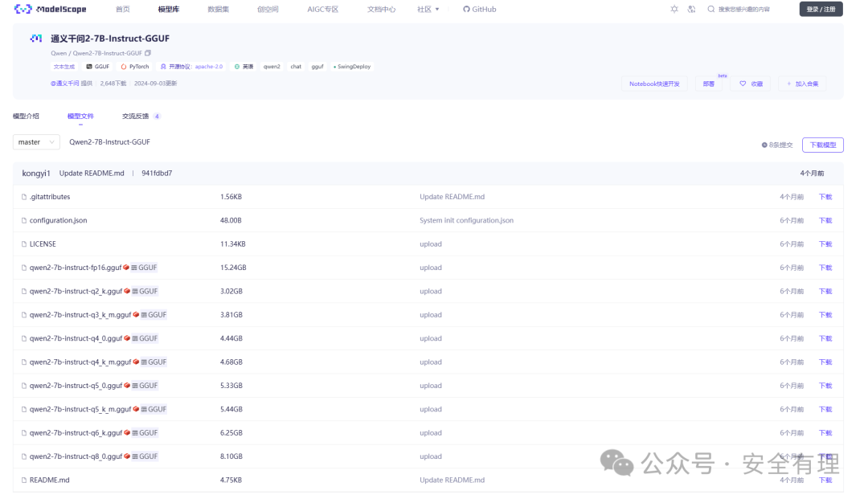
Task: Click the model avatar icon beside title
Action: 36,39
